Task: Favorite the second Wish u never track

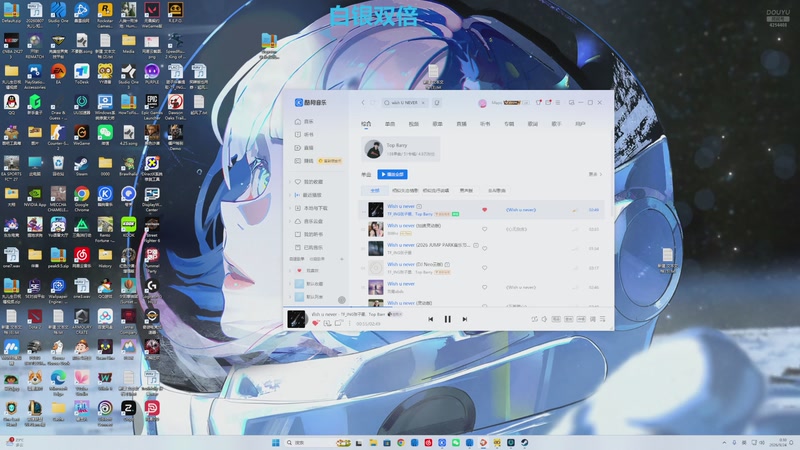Action: (484, 229)
